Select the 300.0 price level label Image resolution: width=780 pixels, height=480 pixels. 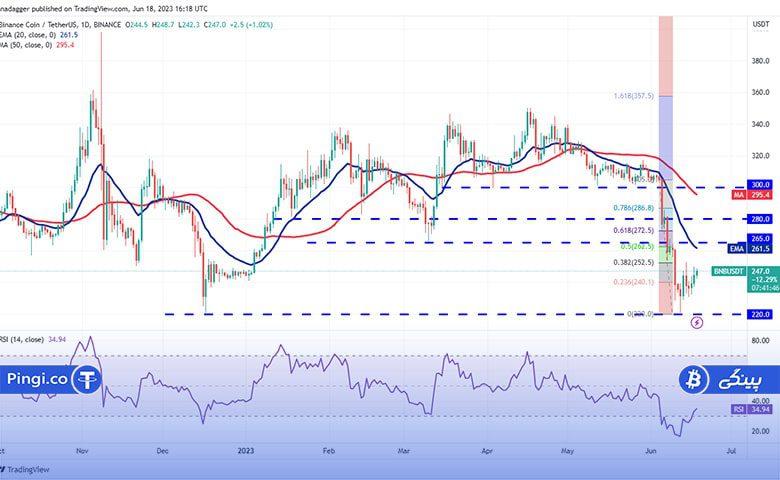click(760, 185)
